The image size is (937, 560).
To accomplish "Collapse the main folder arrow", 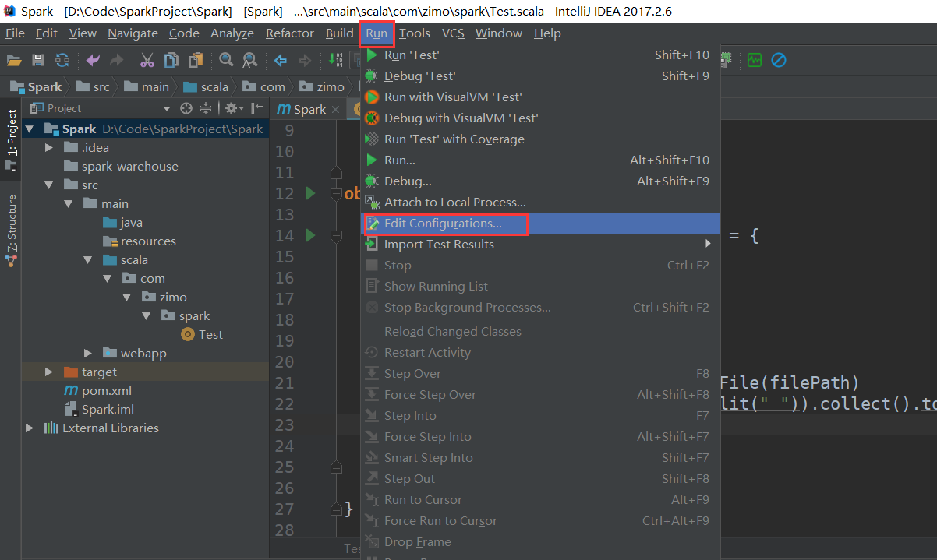I will point(68,203).
